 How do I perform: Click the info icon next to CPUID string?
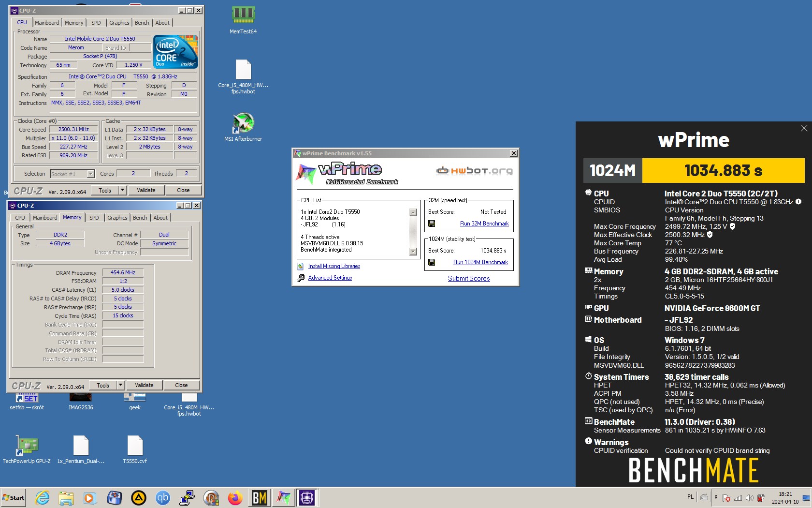798,202
